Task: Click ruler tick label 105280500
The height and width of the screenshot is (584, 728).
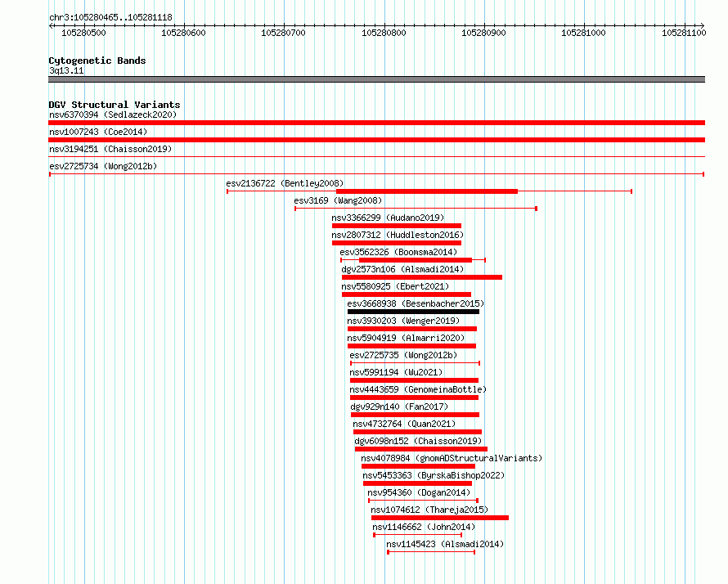Action: point(83,33)
